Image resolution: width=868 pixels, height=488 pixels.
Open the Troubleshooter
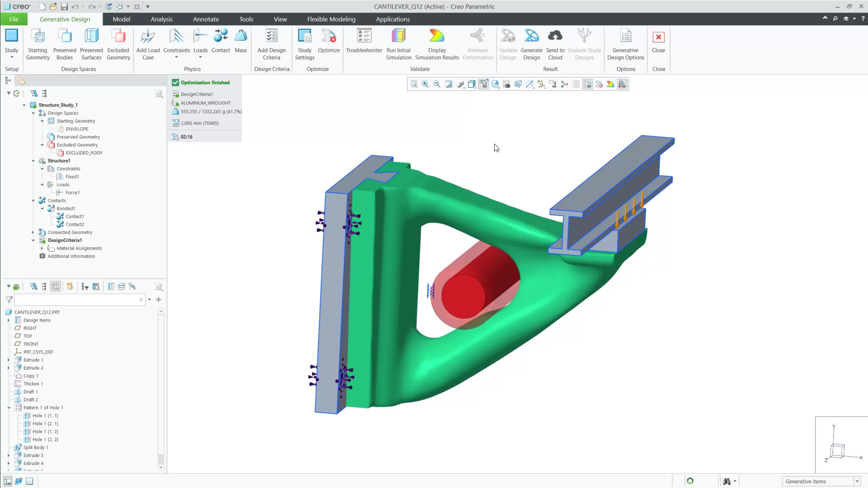[x=364, y=43]
